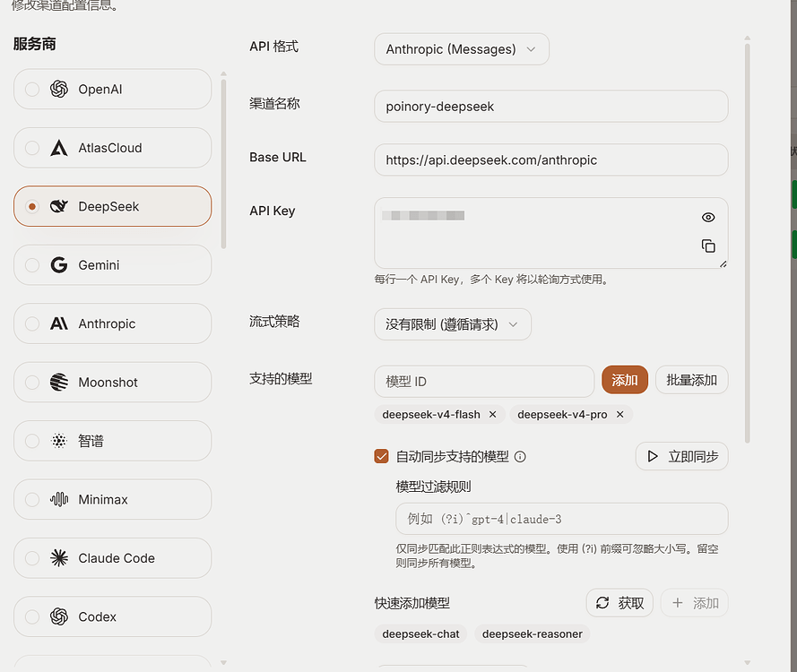Focus the 模型 ID input field
The image size is (797, 672).
coord(484,382)
